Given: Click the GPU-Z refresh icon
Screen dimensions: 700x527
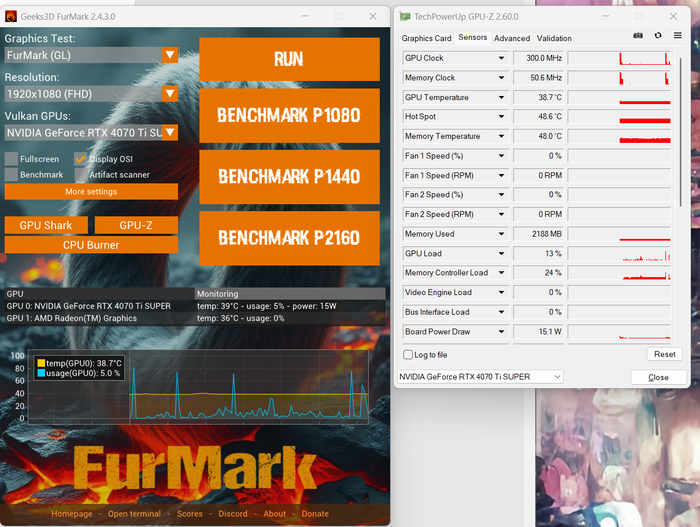Looking at the screenshot, I should (x=658, y=36).
